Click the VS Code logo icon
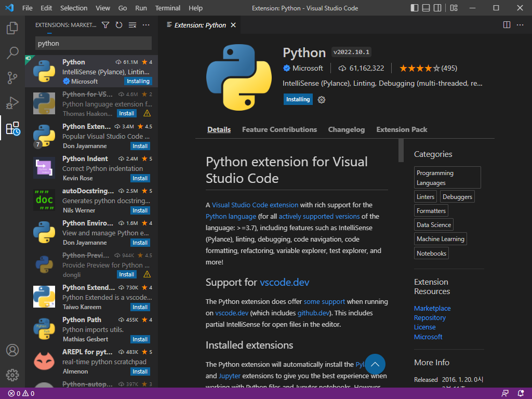Viewport: 532px width, 399px height. (9, 8)
